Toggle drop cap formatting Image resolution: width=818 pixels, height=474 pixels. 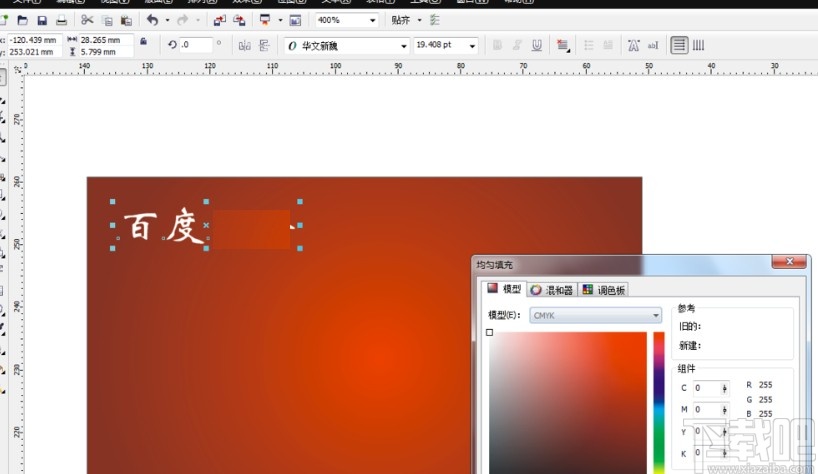(608, 45)
